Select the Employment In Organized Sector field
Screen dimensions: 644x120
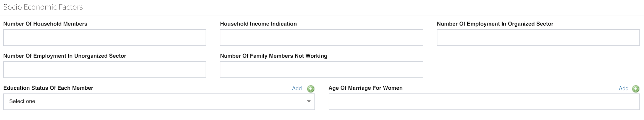point(538,38)
